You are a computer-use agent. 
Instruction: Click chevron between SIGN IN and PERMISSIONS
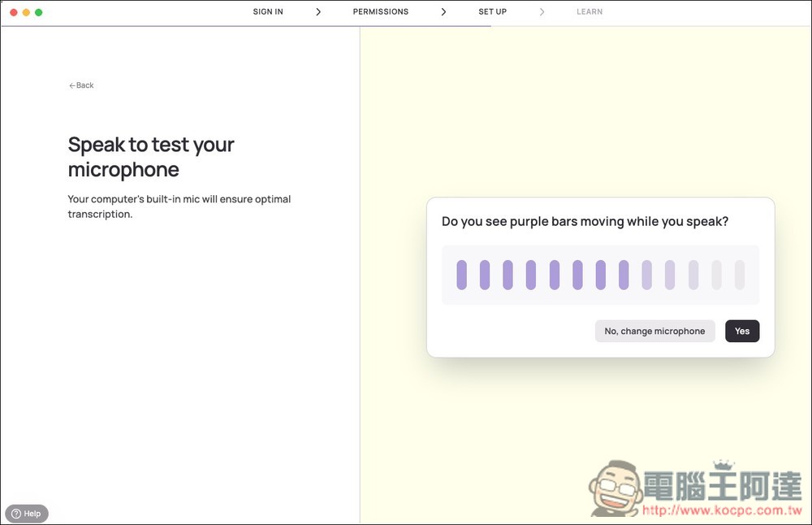click(318, 12)
